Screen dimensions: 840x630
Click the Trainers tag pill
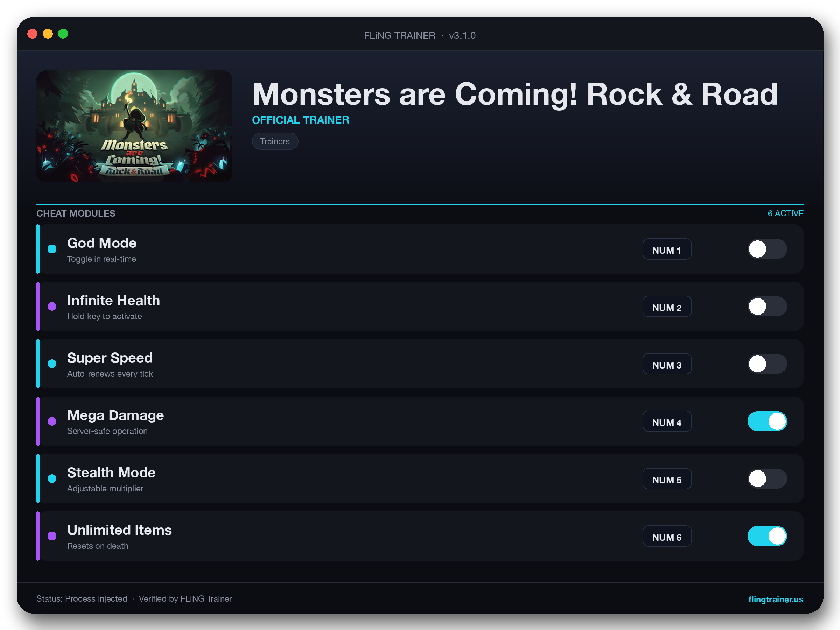pos(275,141)
